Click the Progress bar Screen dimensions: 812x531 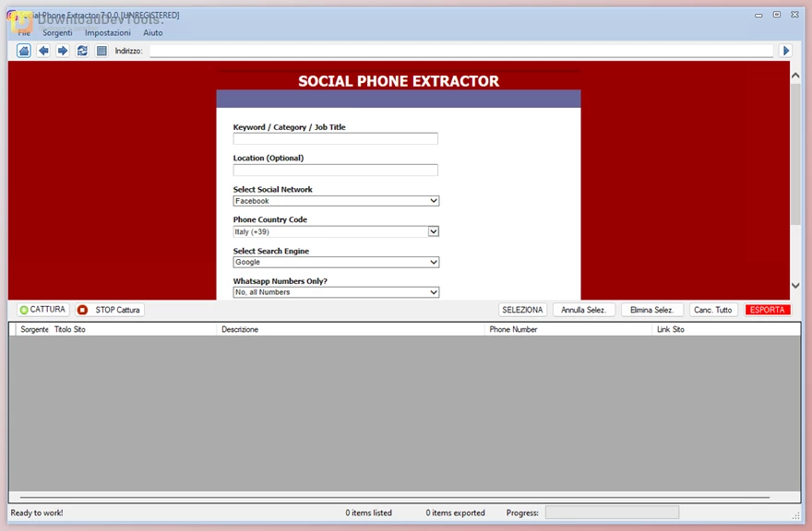[x=612, y=513]
